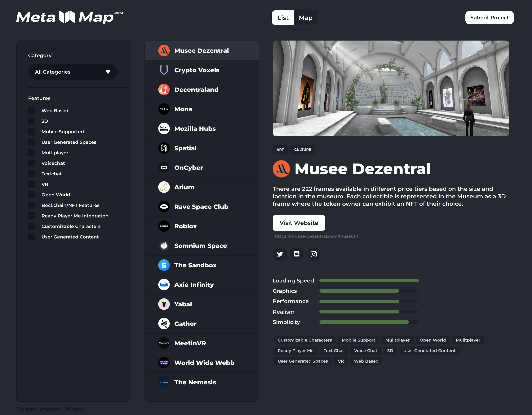Toggle the User Generated Content checkbox

[31, 237]
